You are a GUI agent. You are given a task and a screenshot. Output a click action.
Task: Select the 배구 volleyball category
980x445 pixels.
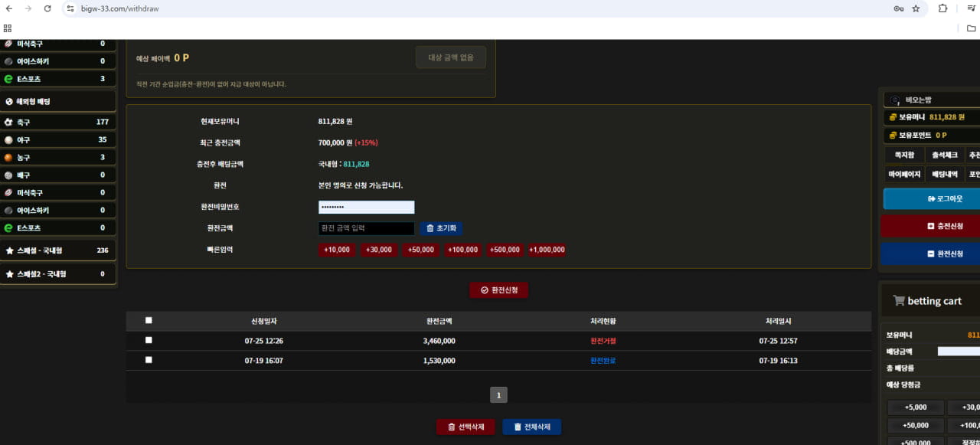point(57,175)
